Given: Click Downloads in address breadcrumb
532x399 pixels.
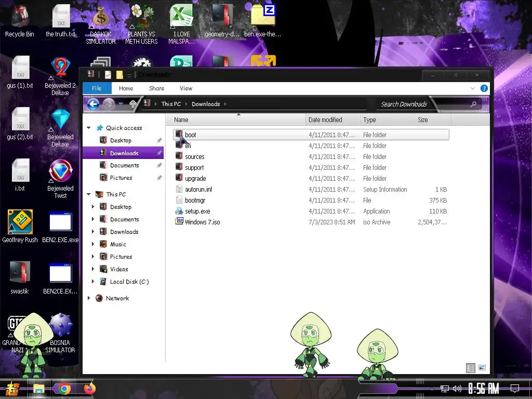Looking at the screenshot, I should (206, 104).
